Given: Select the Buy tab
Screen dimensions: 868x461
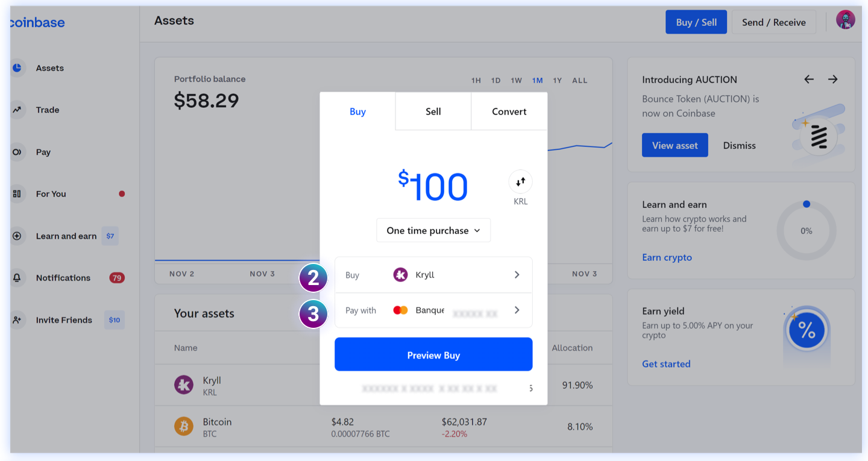Looking at the screenshot, I should [x=357, y=111].
